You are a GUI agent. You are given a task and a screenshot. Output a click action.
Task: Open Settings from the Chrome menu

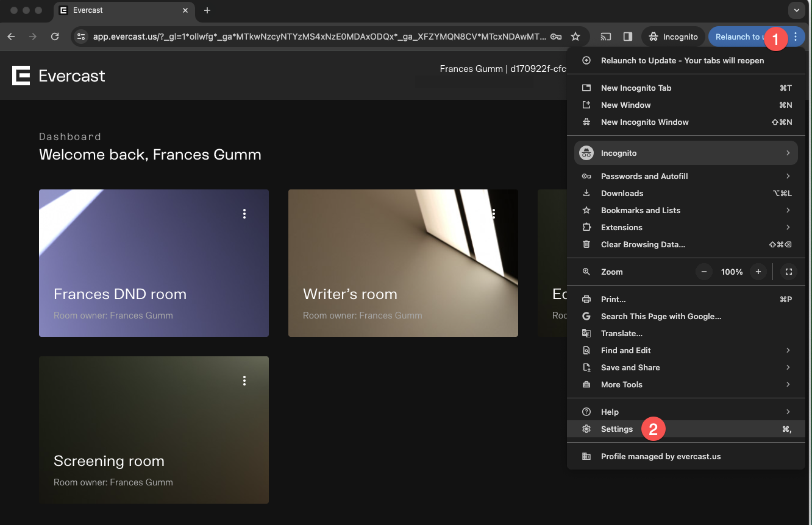(686, 429)
